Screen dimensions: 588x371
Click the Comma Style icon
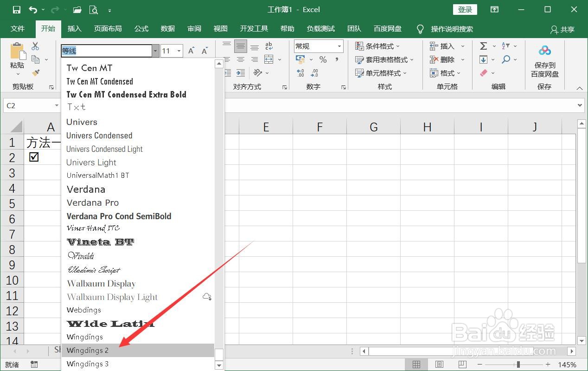tap(337, 59)
